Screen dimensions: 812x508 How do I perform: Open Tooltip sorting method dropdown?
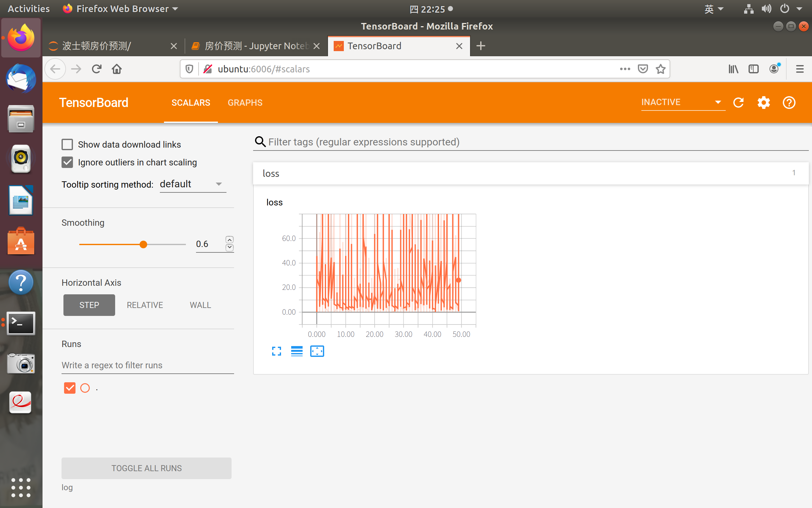pos(193,184)
